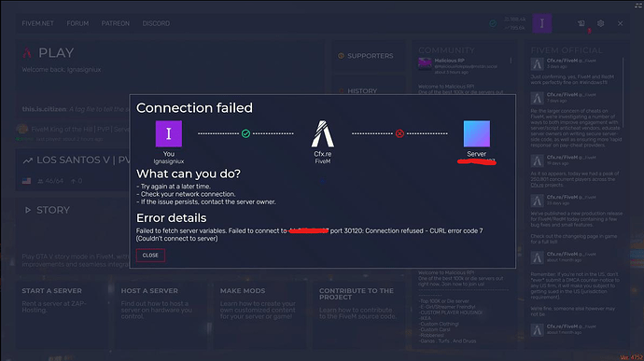644x361 pixels.
Task: Click the Cfx.re FiveM logo in dialog
Action: tap(323, 133)
